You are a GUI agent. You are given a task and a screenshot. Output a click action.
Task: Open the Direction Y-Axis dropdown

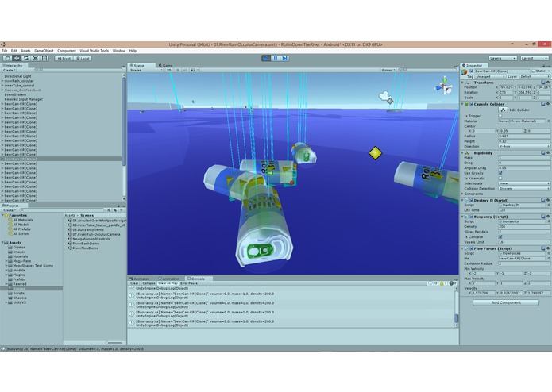tap(524, 146)
